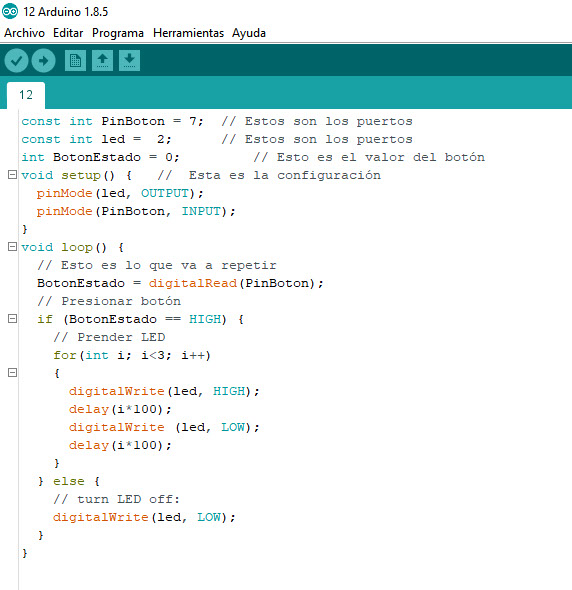The image size is (572, 590).
Task: Open the Programa menu
Action: click(118, 33)
